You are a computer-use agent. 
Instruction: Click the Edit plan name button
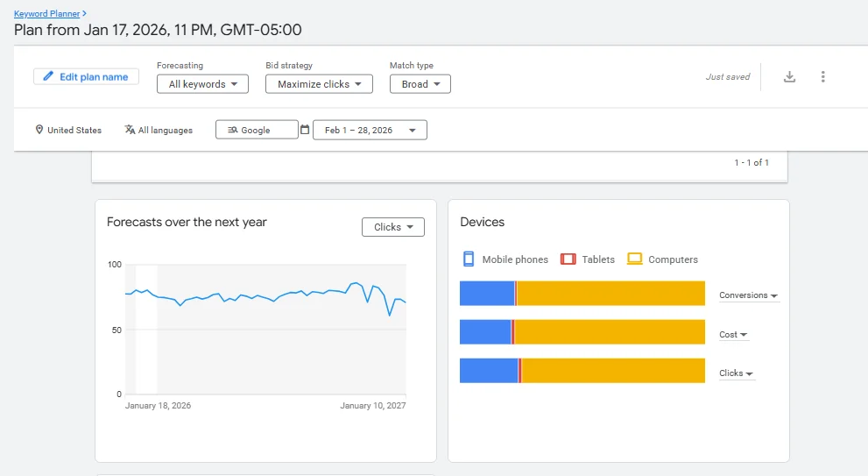(86, 76)
